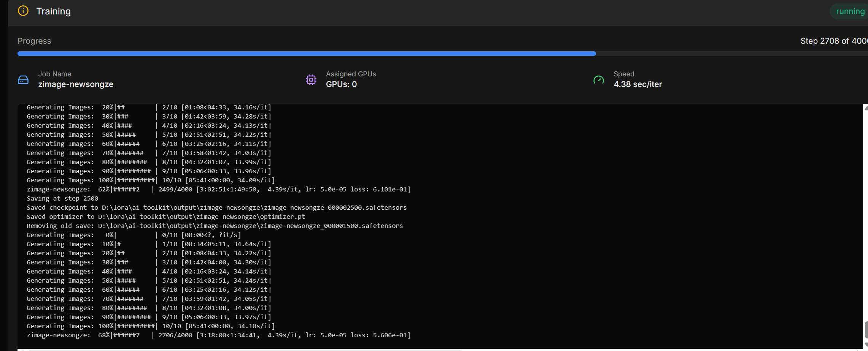Click the horizontal scrollbar under the log
This screenshot has width=868, height=351.
pos(243,350)
